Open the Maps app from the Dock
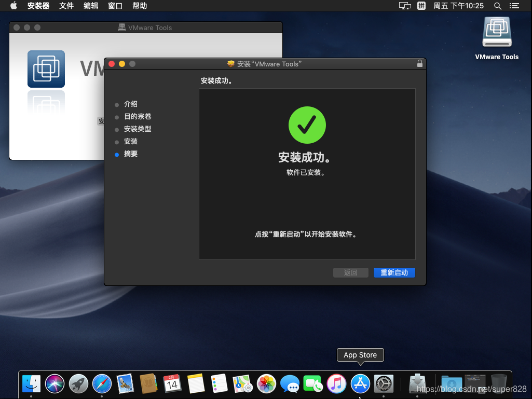Viewport: 532px width, 399px height. tap(243, 384)
